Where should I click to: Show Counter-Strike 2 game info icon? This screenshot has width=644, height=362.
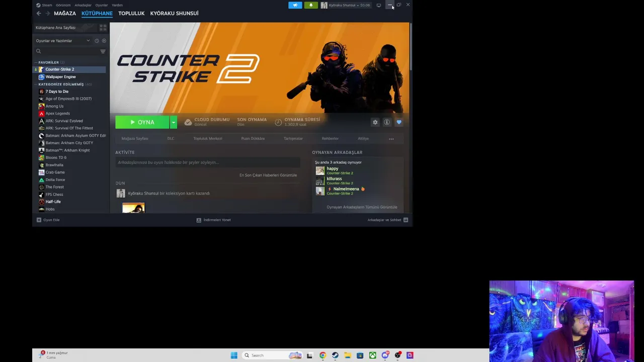click(387, 122)
